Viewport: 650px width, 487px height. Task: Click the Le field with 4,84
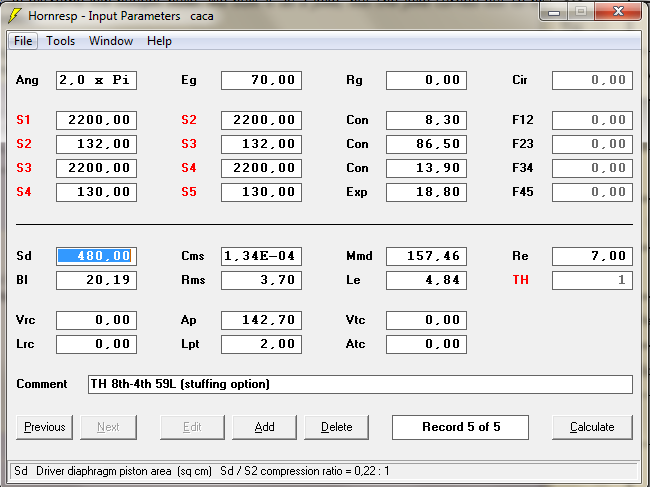pos(426,280)
